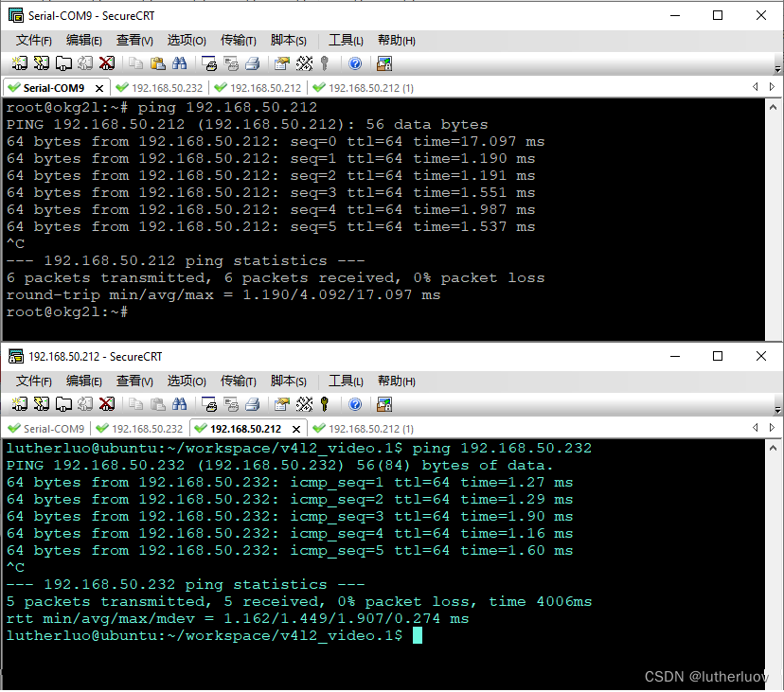The image size is (784, 692).
Task: Click Print Selection icon in Serial-COM9 window toolbar
Action: [231, 63]
